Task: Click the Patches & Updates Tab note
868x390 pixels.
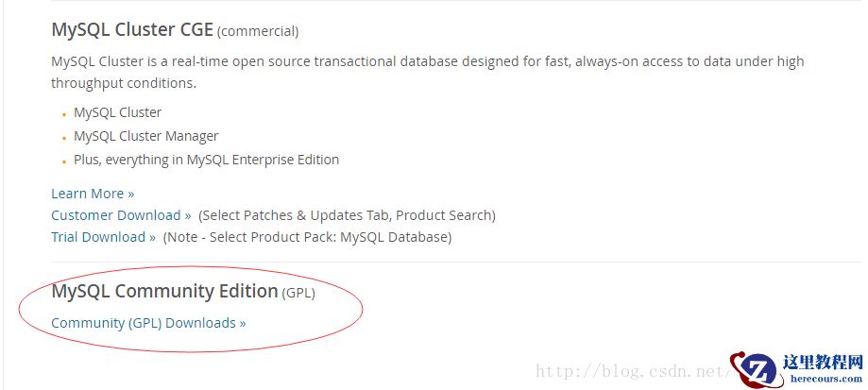Action: [347, 215]
